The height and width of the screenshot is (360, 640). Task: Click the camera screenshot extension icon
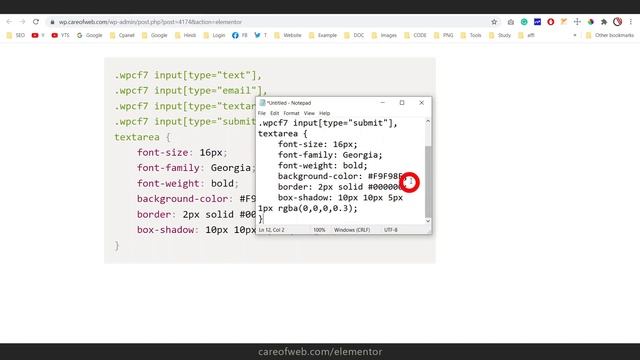[x=511, y=22]
